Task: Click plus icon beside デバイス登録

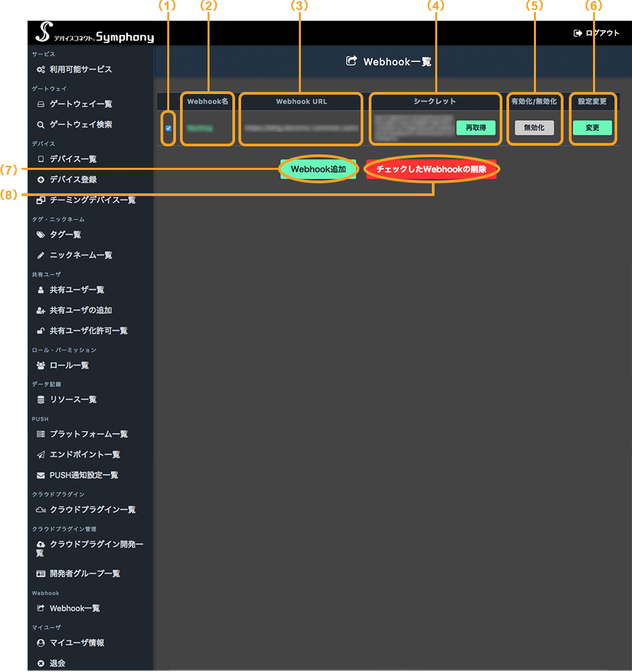Action: coord(41,179)
